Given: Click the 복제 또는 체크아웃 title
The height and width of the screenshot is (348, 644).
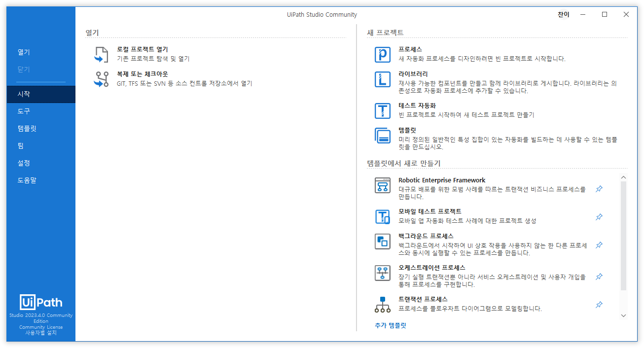Looking at the screenshot, I should tap(143, 74).
